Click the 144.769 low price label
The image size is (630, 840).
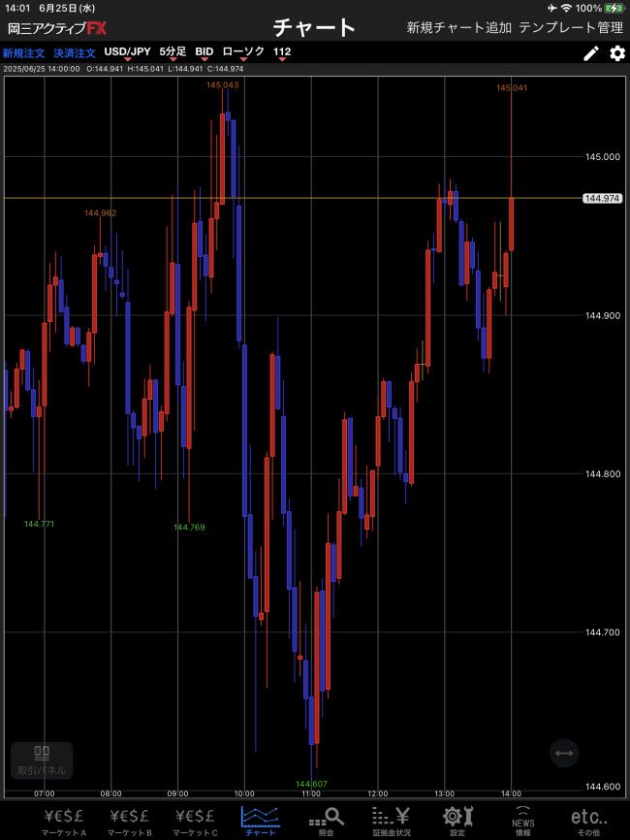tap(189, 527)
